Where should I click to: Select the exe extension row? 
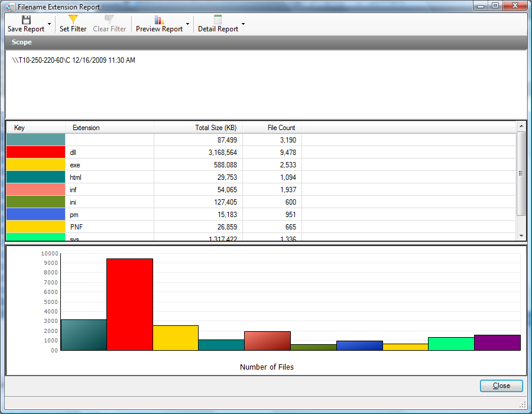click(261, 165)
